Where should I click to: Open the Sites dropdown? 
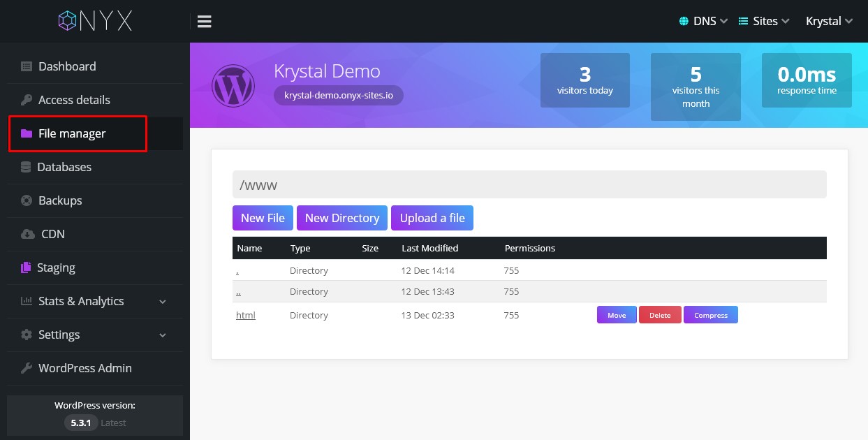click(764, 21)
